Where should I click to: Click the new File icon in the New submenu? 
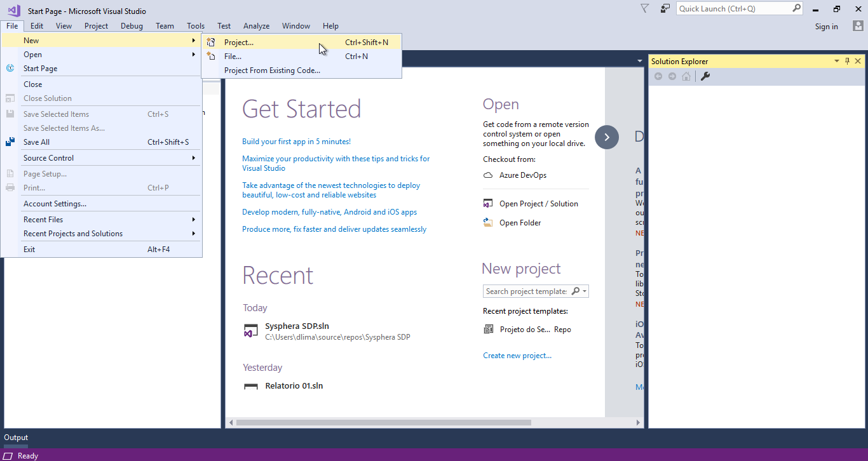point(211,56)
